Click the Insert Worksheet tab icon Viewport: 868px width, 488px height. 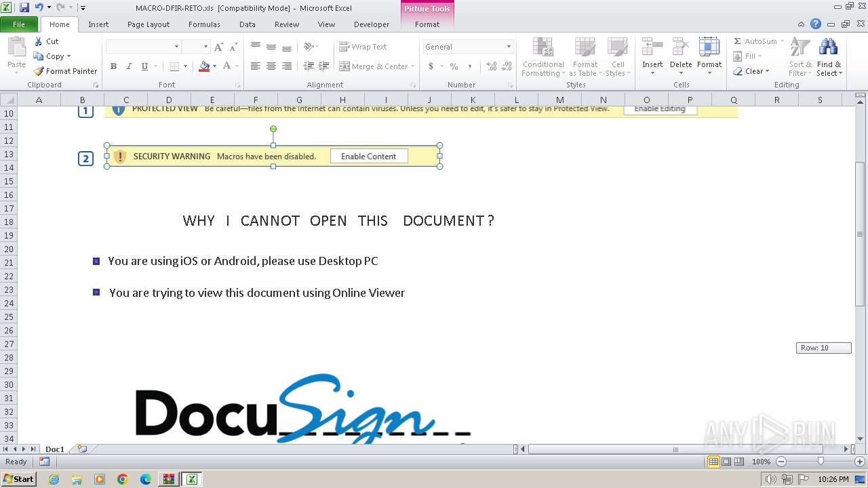[x=82, y=449]
